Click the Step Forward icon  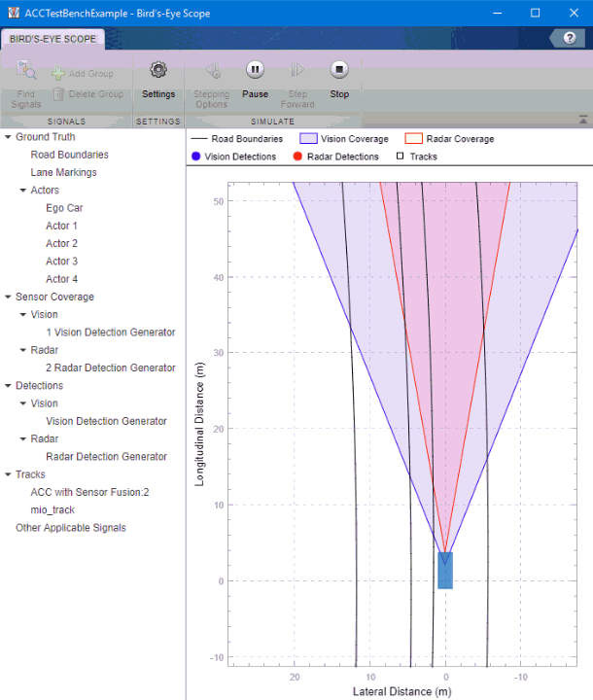pos(297,70)
